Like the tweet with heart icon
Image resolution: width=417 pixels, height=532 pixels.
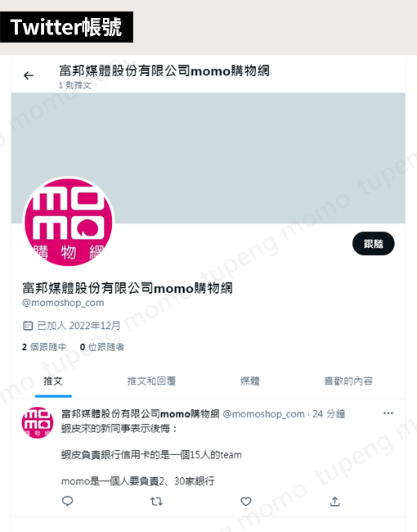click(246, 501)
